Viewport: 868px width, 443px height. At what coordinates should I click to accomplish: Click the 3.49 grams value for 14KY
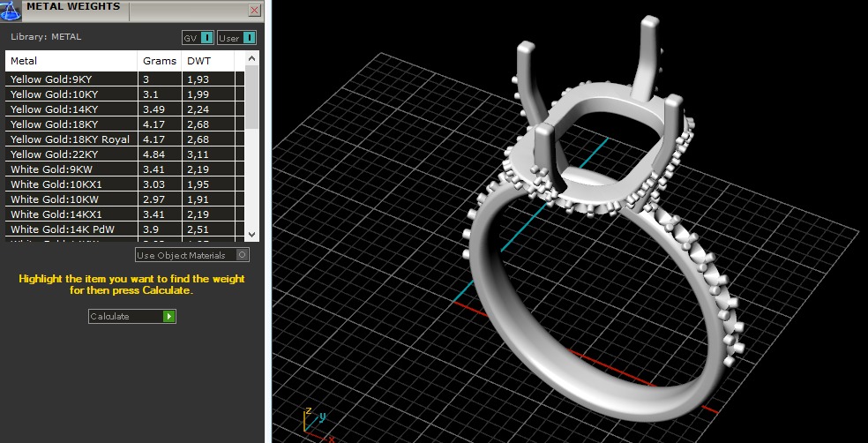tap(153, 109)
